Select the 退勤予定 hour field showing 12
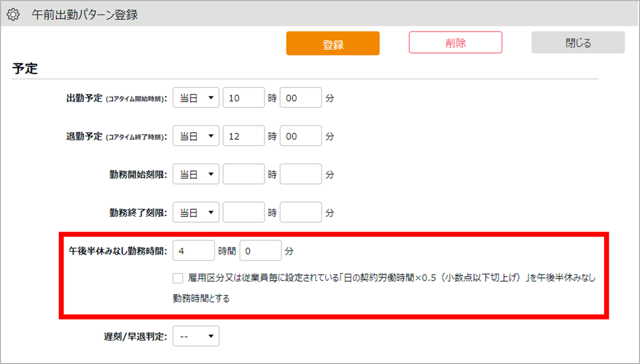This screenshot has height=364, width=640. 243,136
